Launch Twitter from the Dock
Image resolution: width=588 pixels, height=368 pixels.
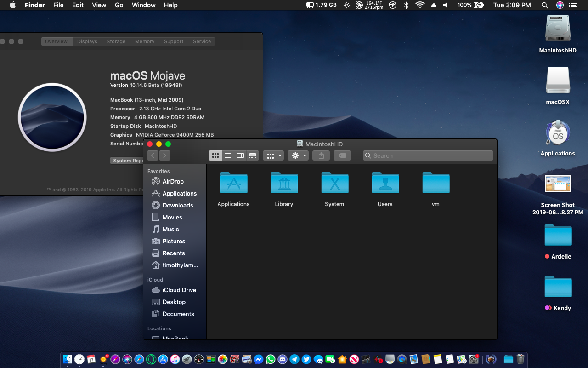(x=306, y=359)
